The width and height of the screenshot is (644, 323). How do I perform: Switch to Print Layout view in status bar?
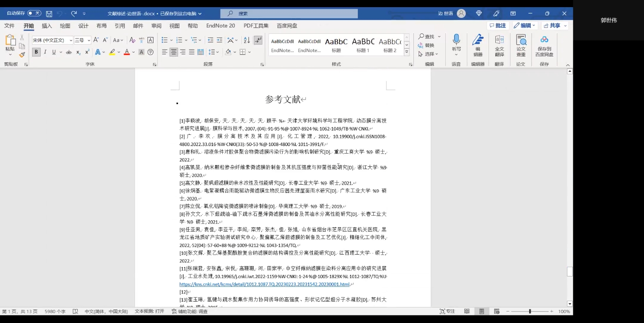[482, 311]
